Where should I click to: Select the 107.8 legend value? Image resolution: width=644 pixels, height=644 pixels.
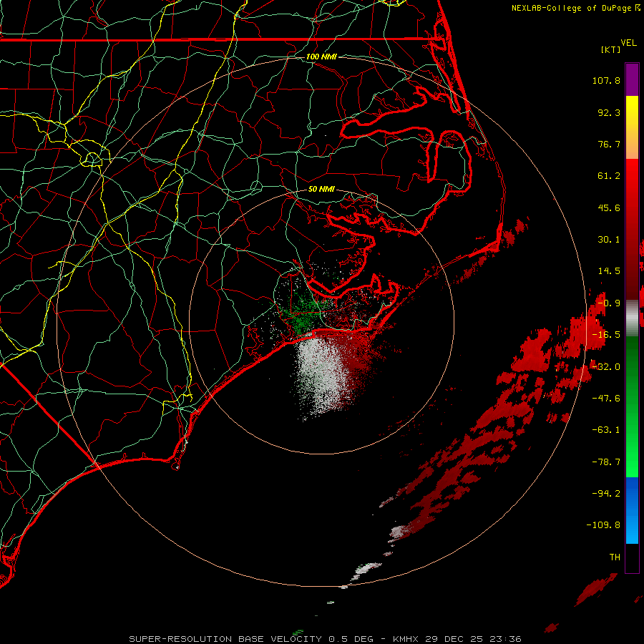tap(606, 80)
